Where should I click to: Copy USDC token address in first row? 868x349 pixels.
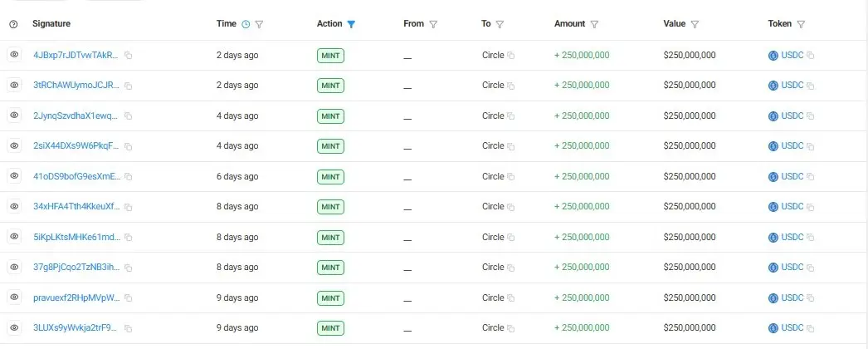coord(810,56)
